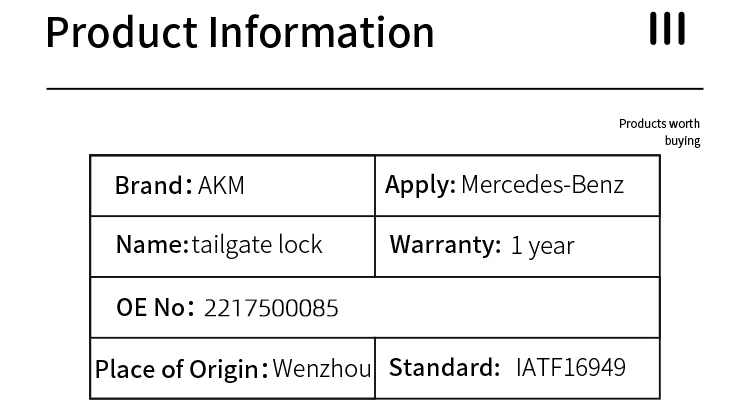Select the IATF16949 standard value
This screenshot has height=420, width=750.
(571, 367)
